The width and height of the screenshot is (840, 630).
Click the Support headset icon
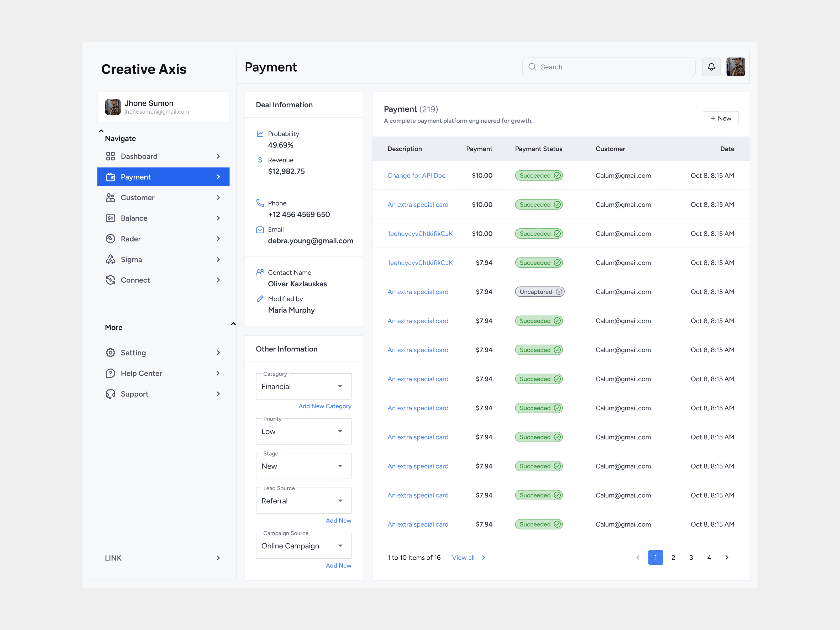tap(110, 394)
